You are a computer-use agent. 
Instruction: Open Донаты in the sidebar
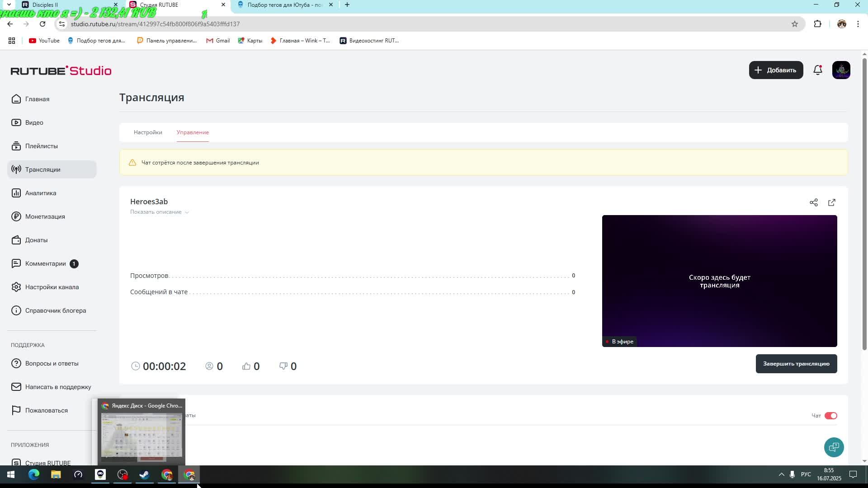pyautogui.click(x=36, y=240)
